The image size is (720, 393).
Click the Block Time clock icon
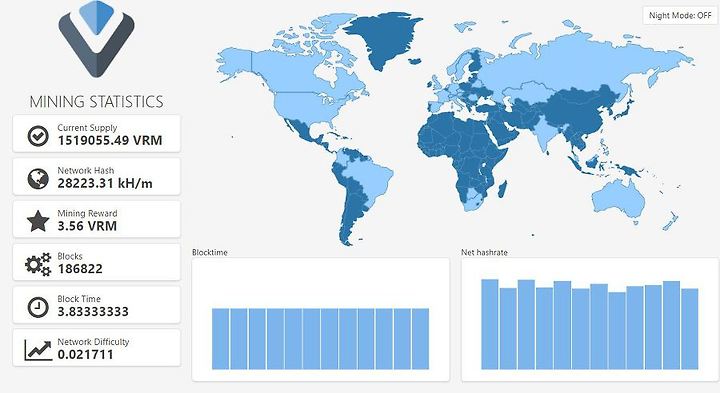click(38, 307)
